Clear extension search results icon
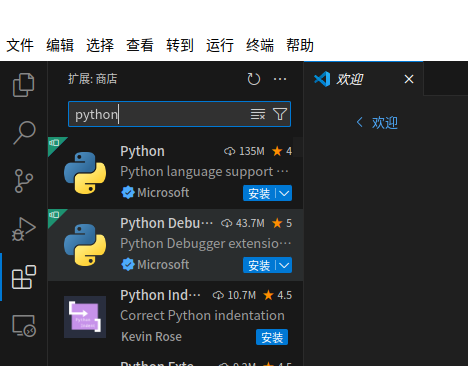Viewport: 468px width, 366px height. point(258,114)
